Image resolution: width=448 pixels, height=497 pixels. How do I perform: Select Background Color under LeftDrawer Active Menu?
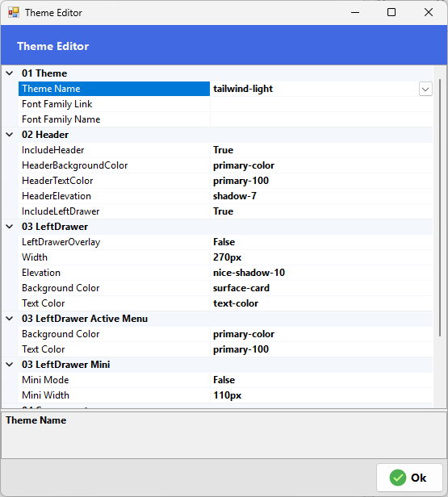click(61, 334)
